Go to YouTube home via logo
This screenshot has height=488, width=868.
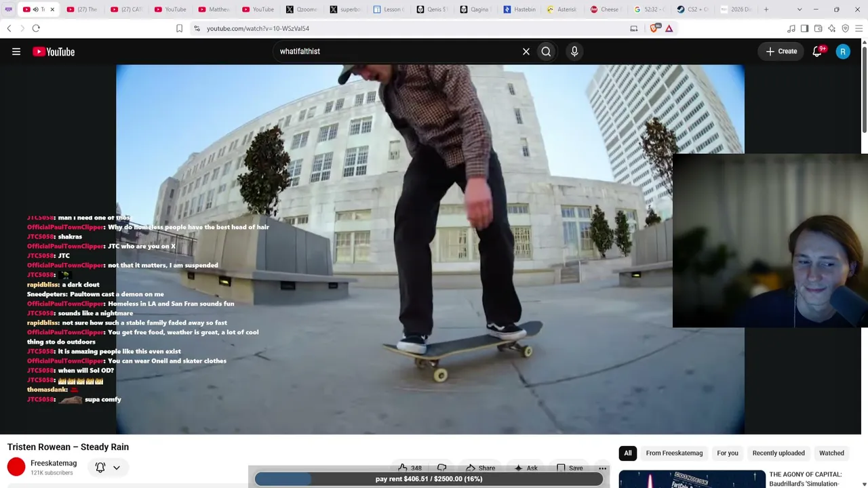[54, 52]
